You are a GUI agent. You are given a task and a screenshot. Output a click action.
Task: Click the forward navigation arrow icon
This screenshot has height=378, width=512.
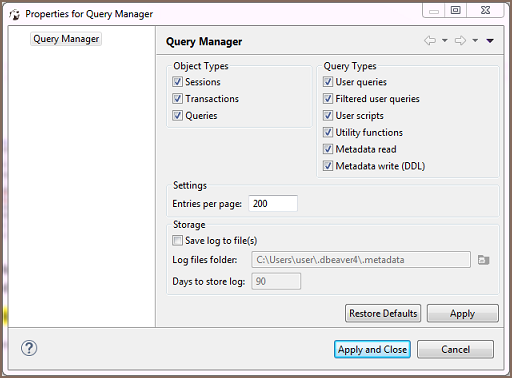(x=460, y=41)
